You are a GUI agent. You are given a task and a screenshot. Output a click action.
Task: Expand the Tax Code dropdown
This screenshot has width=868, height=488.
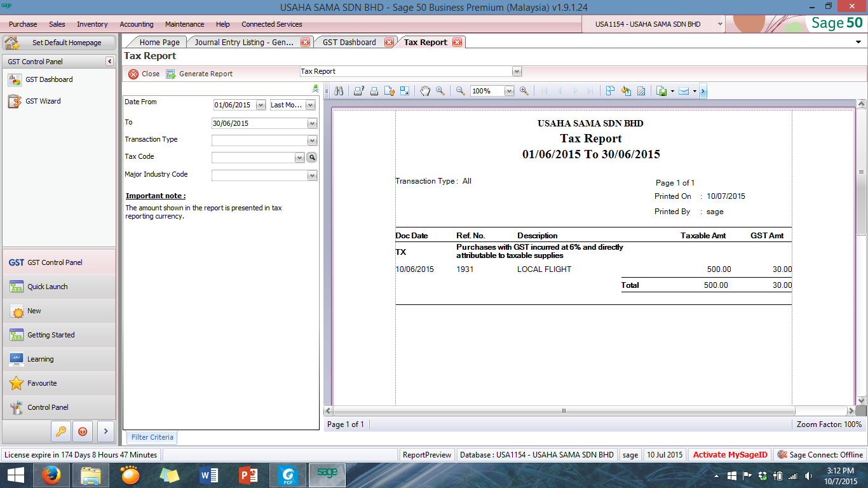pyautogui.click(x=299, y=158)
